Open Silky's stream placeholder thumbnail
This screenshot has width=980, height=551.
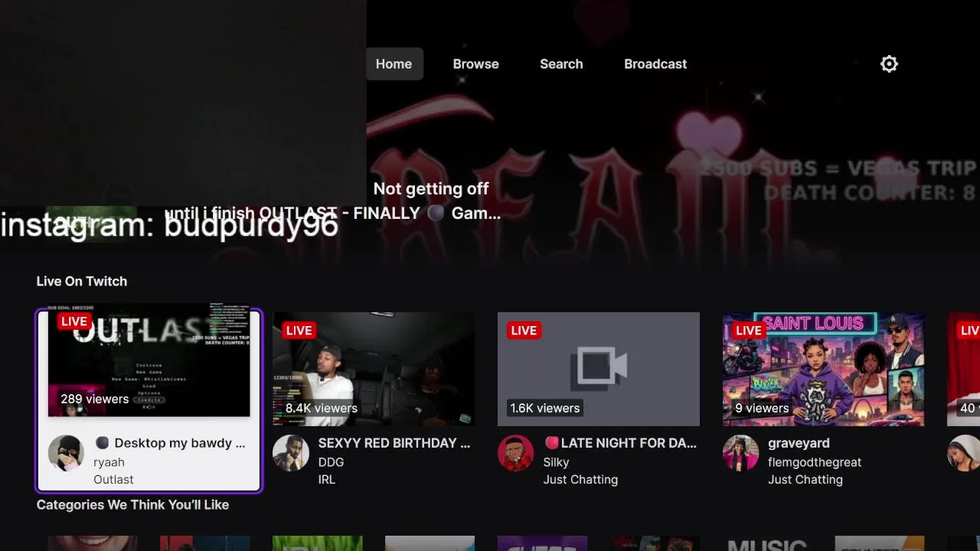pyautogui.click(x=599, y=369)
